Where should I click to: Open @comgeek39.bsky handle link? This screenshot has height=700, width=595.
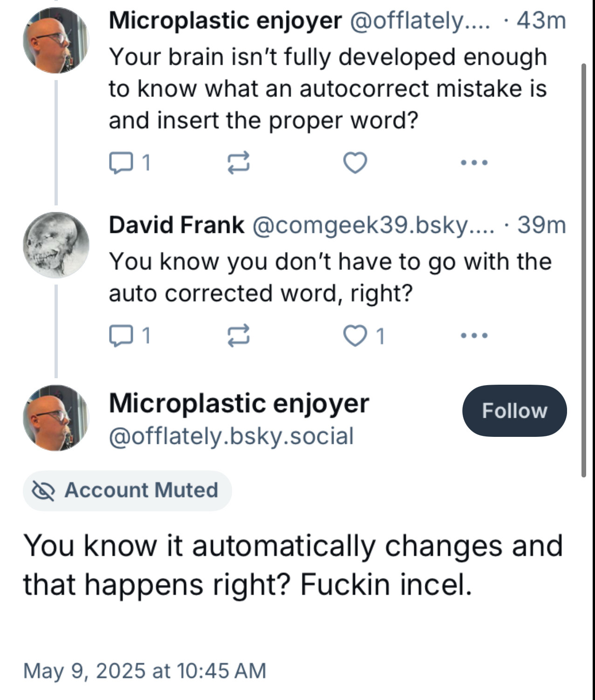coord(373,225)
